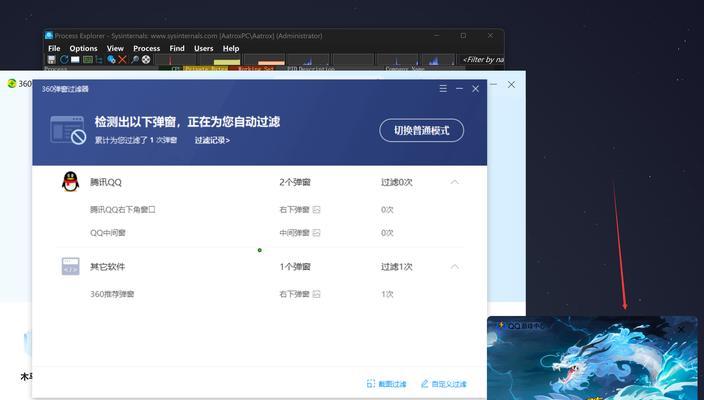Click the CPU mini graph with red spike
704x400 pixels.
click(x=175, y=60)
